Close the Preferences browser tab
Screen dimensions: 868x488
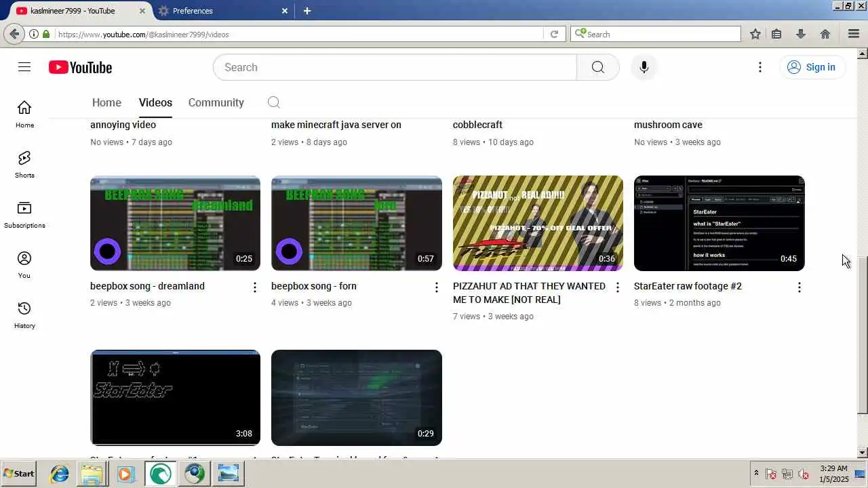(x=285, y=11)
